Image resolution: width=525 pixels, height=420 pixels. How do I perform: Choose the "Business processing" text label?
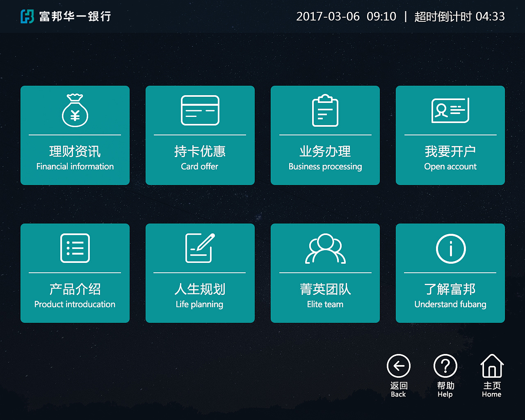[x=325, y=167]
